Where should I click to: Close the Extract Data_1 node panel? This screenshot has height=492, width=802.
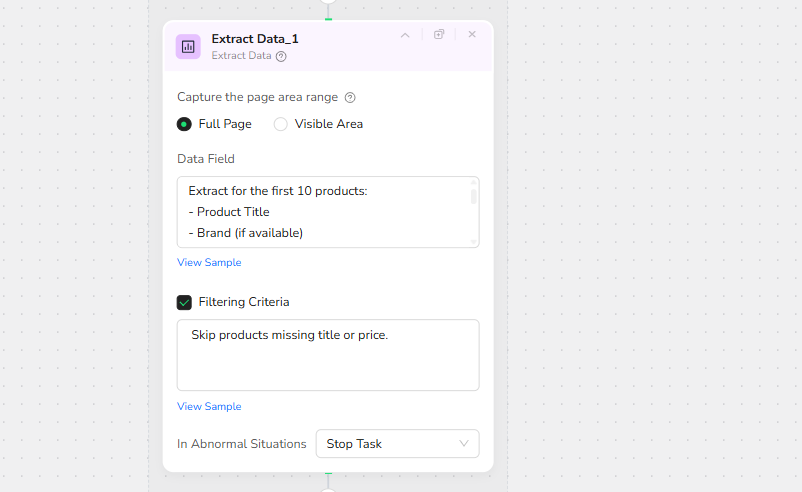[x=472, y=34]
